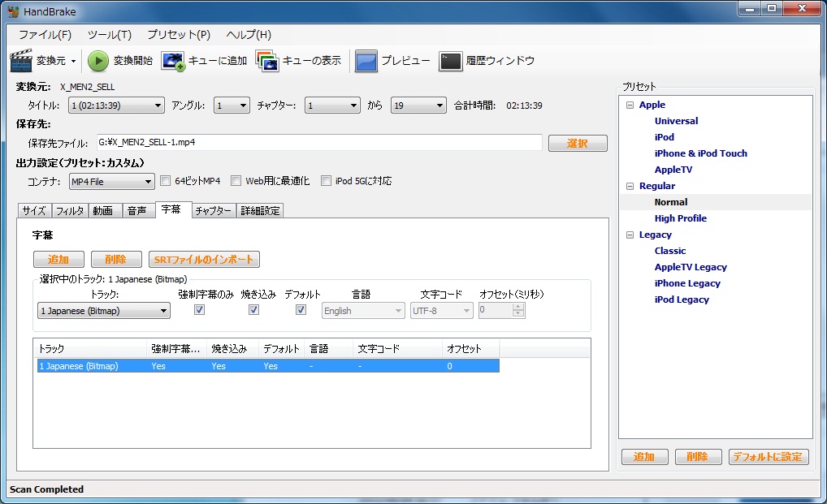
Task: Click the 選択 browse button
Action: [578, 144]
